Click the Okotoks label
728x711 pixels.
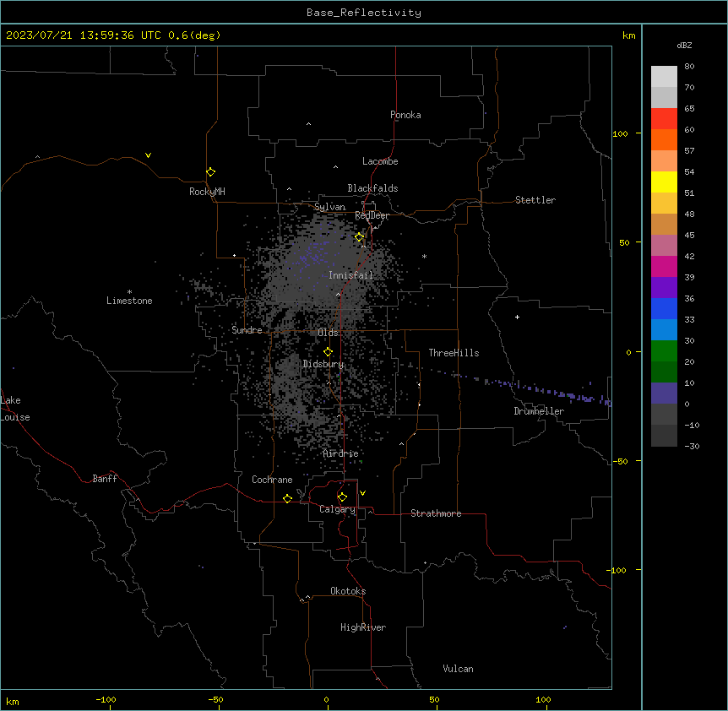(348, 591)
